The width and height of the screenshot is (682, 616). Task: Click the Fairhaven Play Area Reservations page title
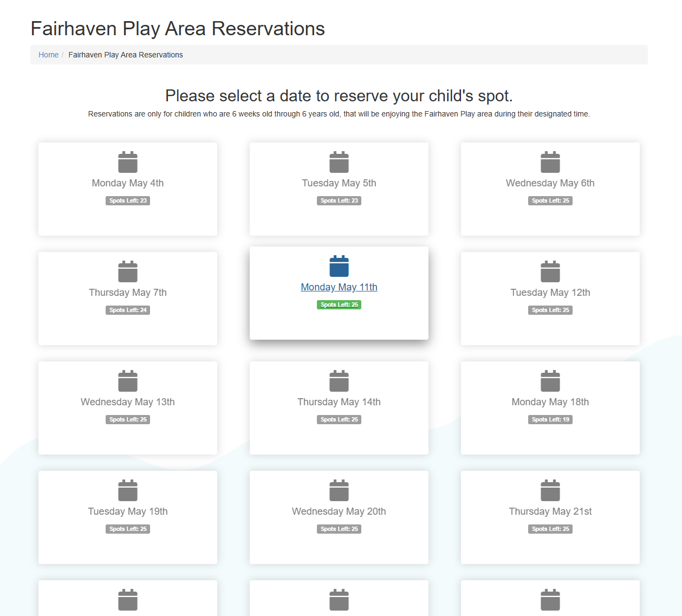(x=178, y=29)
